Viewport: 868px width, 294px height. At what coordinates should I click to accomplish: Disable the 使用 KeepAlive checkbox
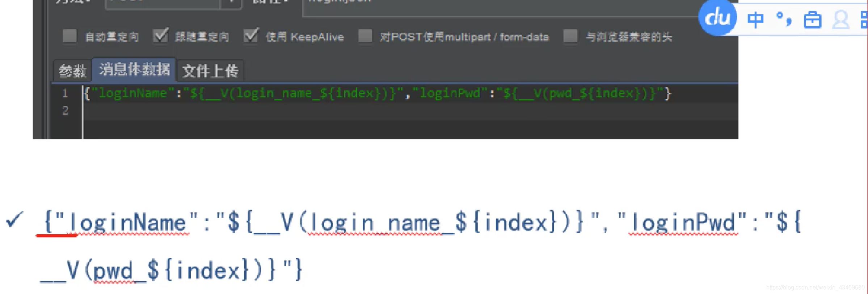click(251, 36)
